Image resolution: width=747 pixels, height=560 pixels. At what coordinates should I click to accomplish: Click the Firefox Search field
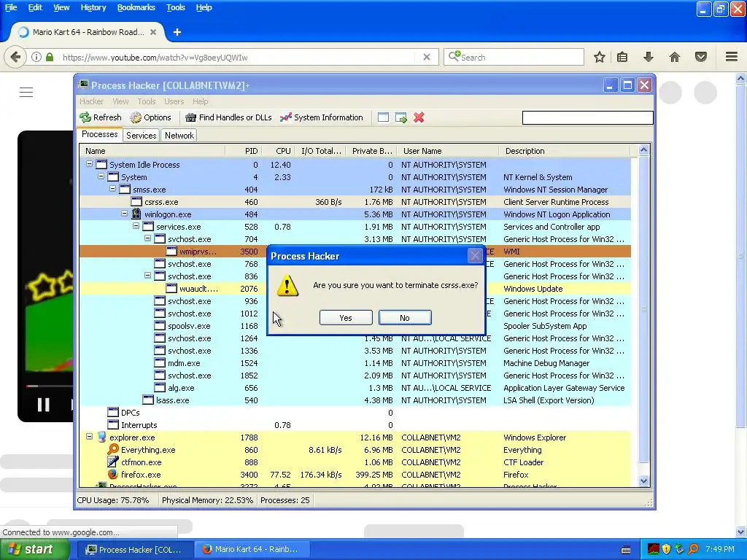click(x=514, y=57)
